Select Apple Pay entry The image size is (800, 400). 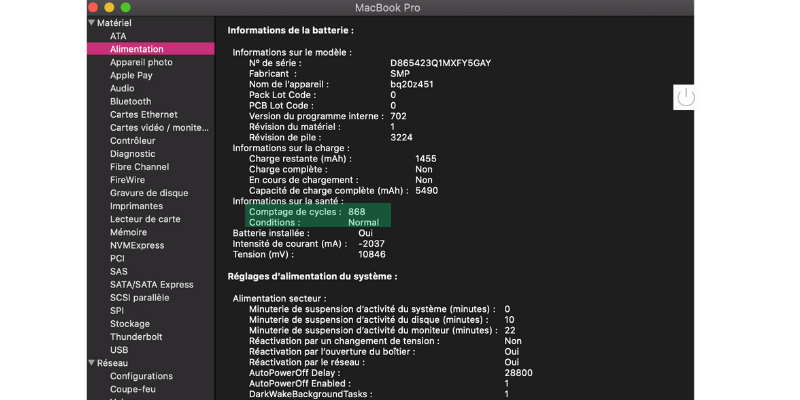pos(131,76)
